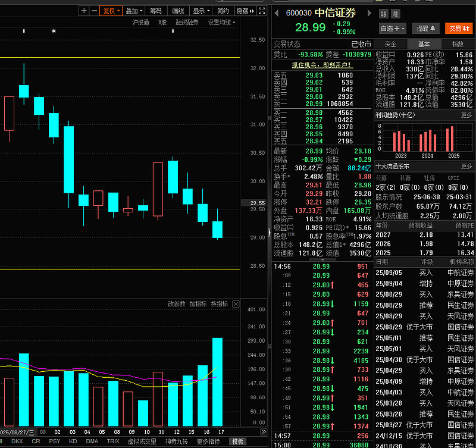Click double-arrow at date axis end
This screenshot has height=448, width=476.
263,431
